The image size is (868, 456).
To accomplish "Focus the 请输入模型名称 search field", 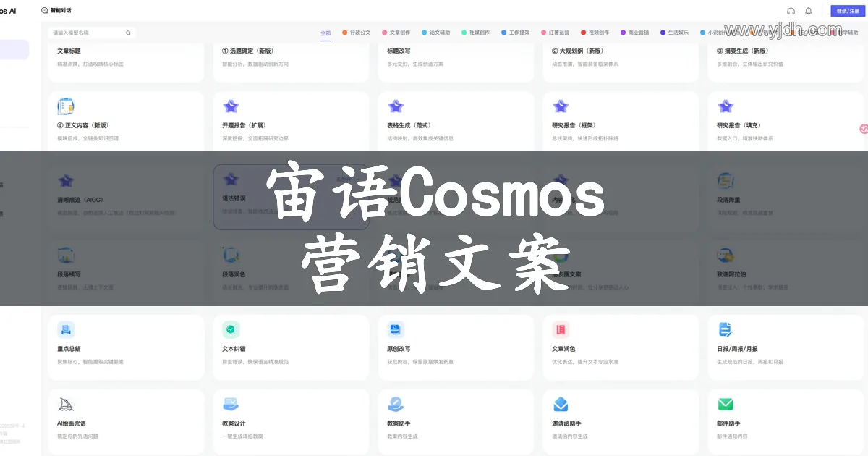I will coord(92,33).
